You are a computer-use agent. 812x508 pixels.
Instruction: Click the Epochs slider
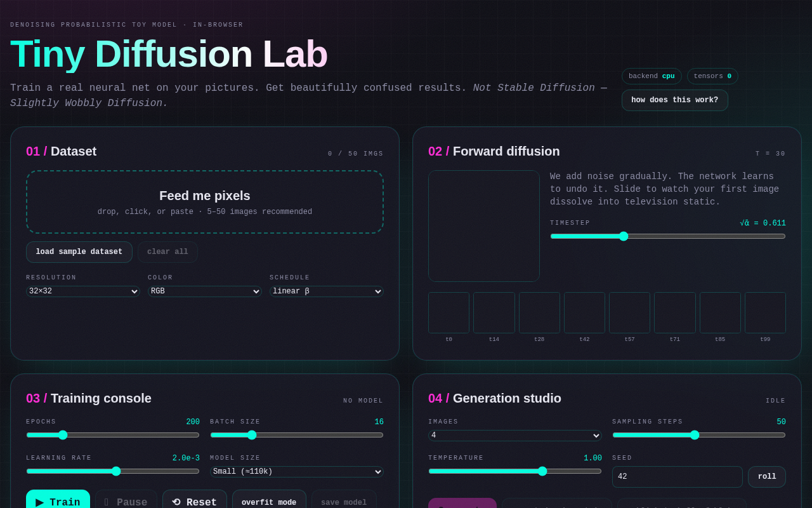click(113, 435)
